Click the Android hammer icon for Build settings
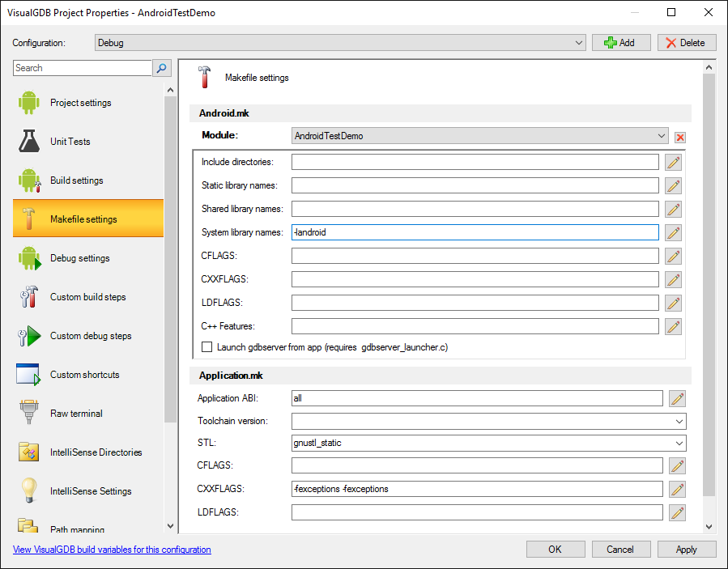 tap(30, 180)
